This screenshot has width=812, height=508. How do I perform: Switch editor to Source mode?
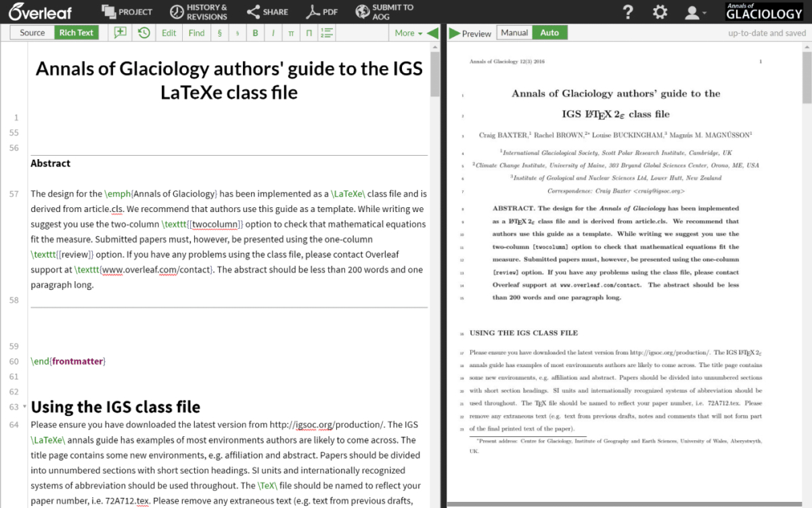coord(32,33)
